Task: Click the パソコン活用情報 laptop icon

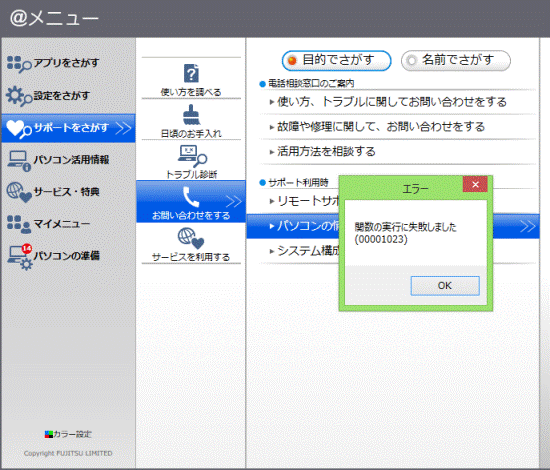Action: coord(19,161)
